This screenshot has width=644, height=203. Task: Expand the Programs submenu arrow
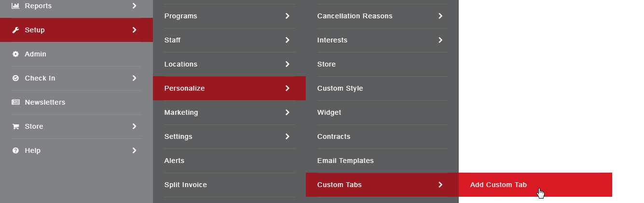coord(288,16)
